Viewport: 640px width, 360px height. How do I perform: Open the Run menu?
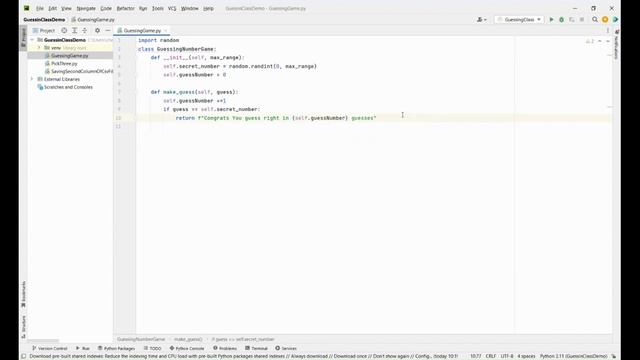[x=143, y=8]
